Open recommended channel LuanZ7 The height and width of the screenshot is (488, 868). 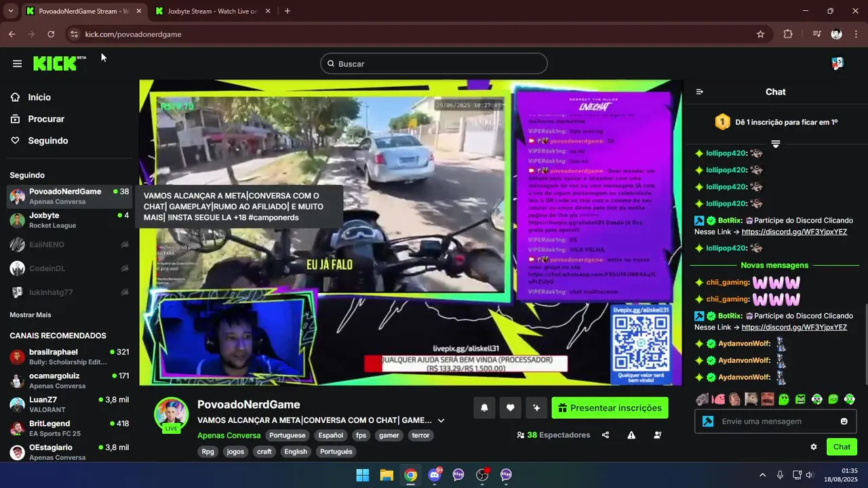(68, 405)
